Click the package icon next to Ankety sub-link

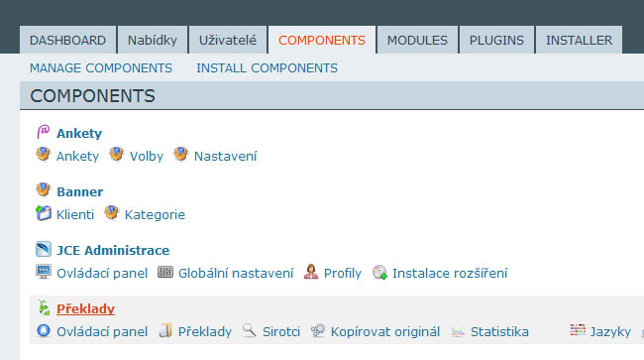click(44, 155)
